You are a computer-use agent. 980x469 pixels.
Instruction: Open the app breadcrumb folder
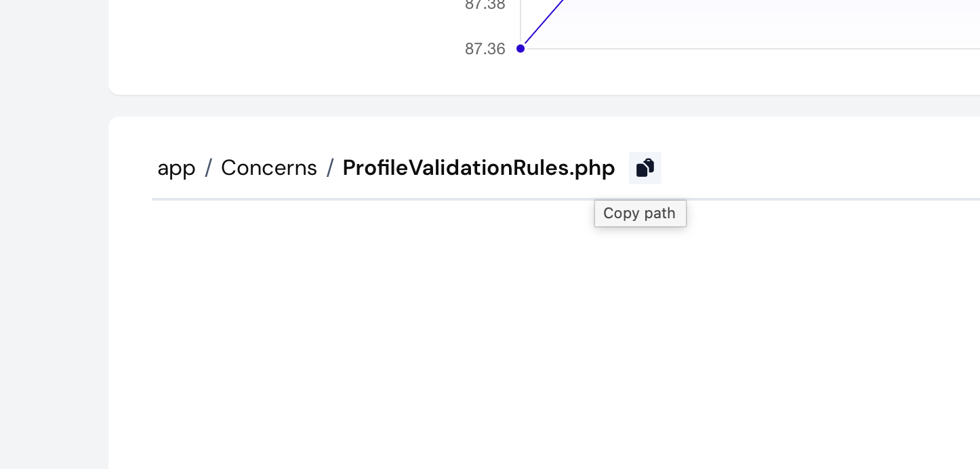point(176,168)
